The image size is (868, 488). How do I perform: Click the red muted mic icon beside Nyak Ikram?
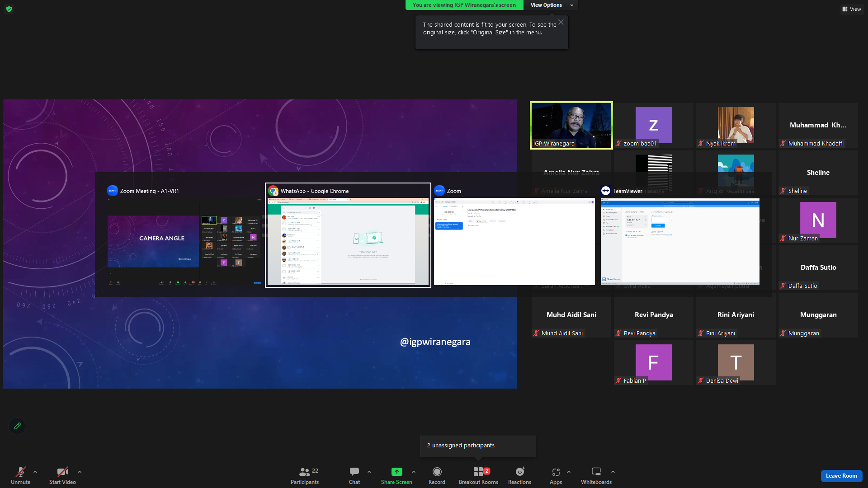tap(701, 144)
